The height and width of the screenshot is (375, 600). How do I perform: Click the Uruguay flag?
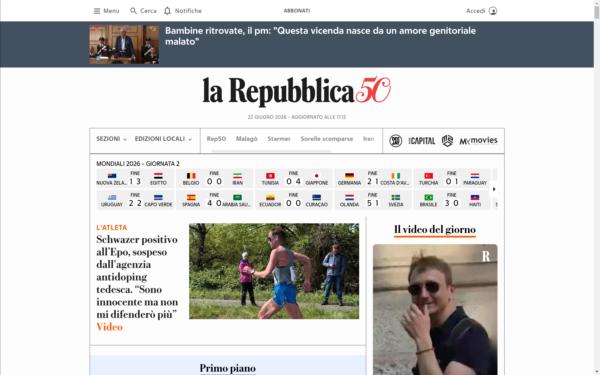point(112,197)
